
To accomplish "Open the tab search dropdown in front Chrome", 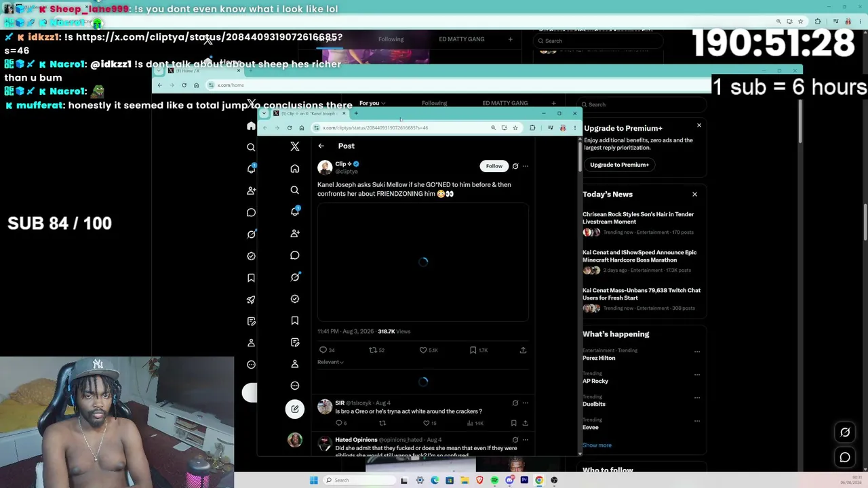I will [x=264, y=113].
